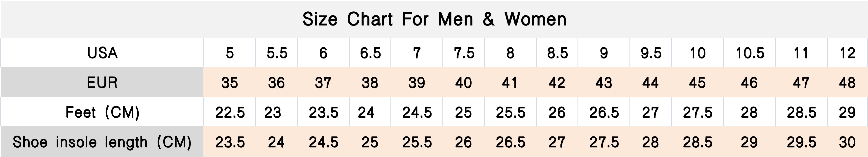Click EUR size 42 cell
868x157 pixels.
coord(557,82)
